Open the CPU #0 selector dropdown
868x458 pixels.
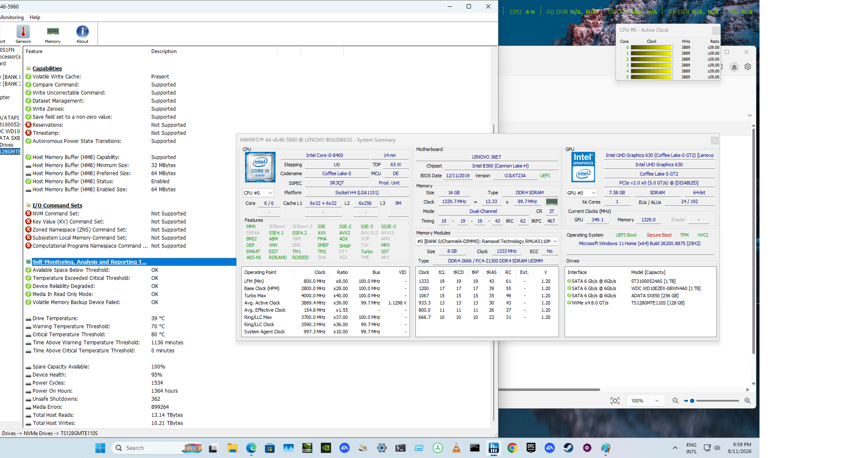coord(258,193)
